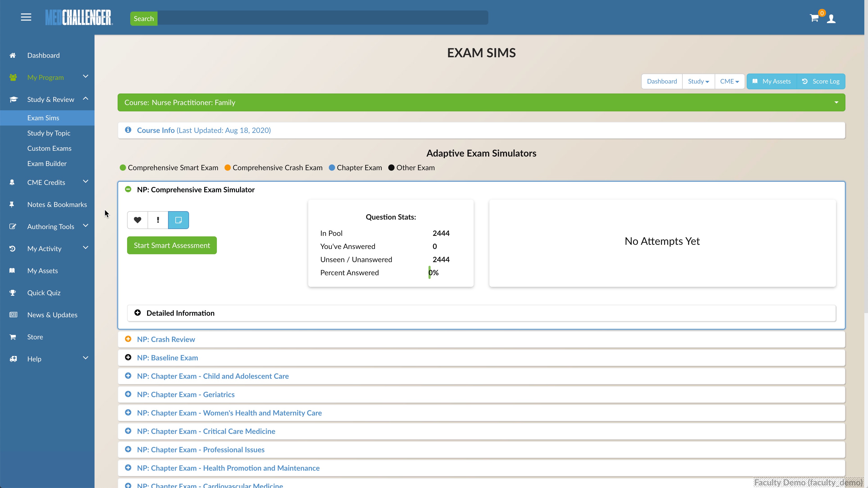Collapse the Study & Review sidebar chevron
The width and height of the screenshot is (868, 488).
pos(86,99)
